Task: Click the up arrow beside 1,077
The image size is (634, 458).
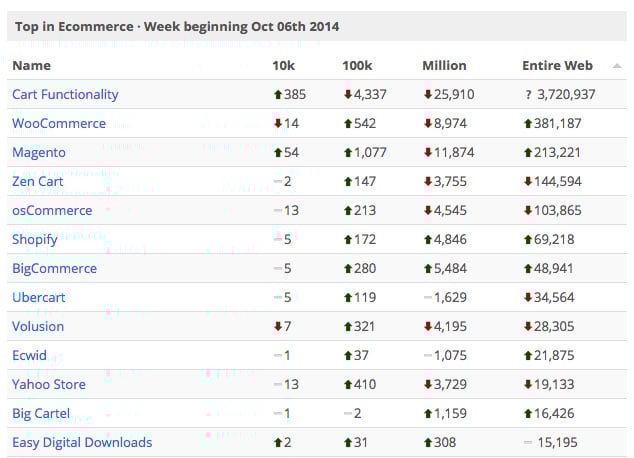Action: [348, 153]
